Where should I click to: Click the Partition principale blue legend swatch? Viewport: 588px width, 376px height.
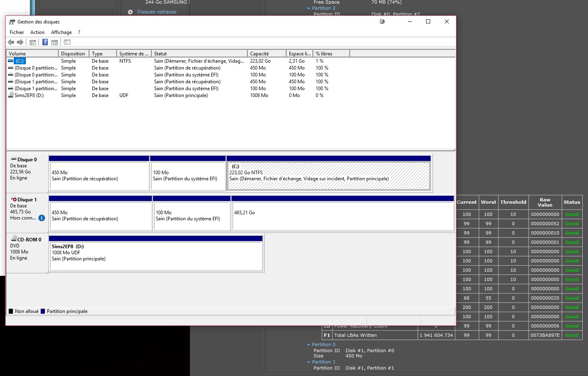43,311
